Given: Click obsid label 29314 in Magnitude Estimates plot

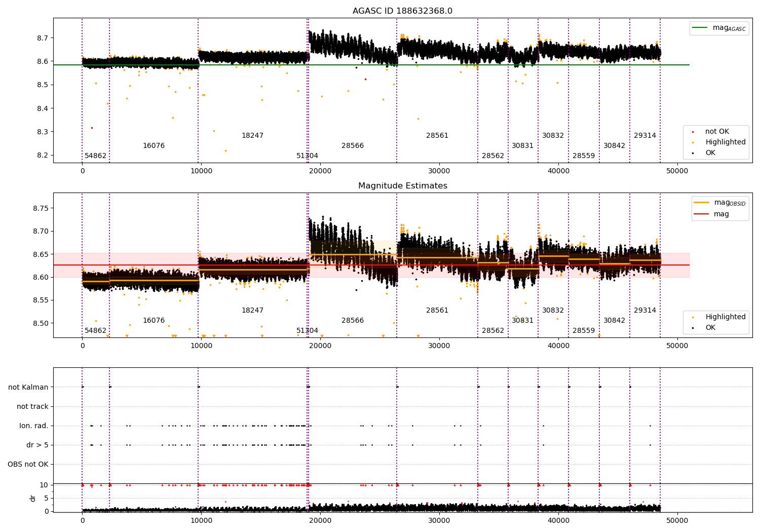Looking at the screenshot, I should click(645, 311).
